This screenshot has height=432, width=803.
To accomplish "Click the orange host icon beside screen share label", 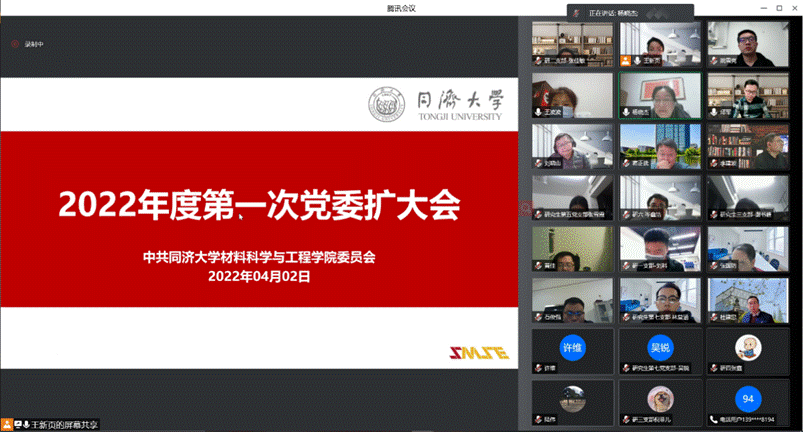I will [7, 424].
